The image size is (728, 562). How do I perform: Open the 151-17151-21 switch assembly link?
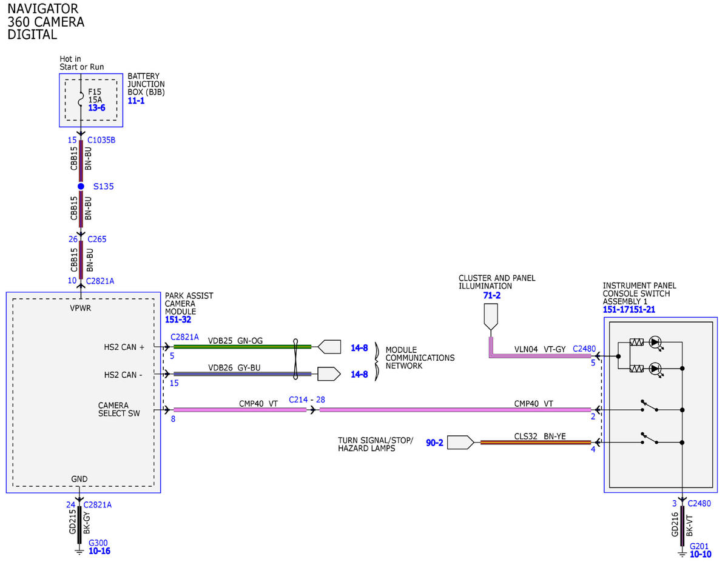coord(629,310)
